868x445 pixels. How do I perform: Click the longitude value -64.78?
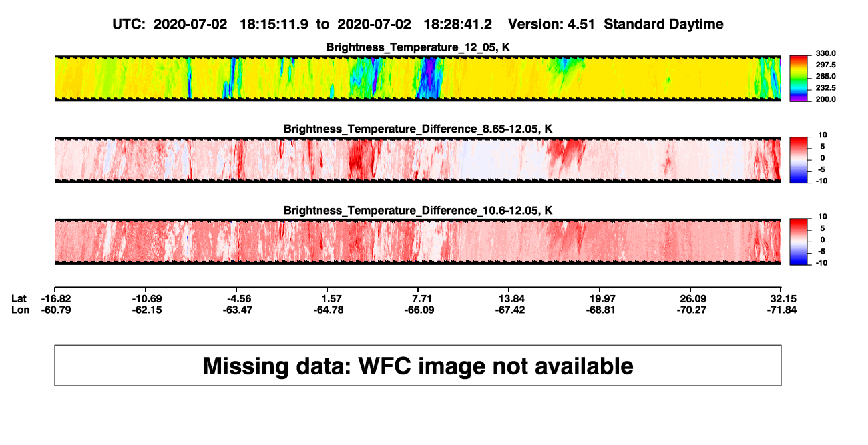327,310
